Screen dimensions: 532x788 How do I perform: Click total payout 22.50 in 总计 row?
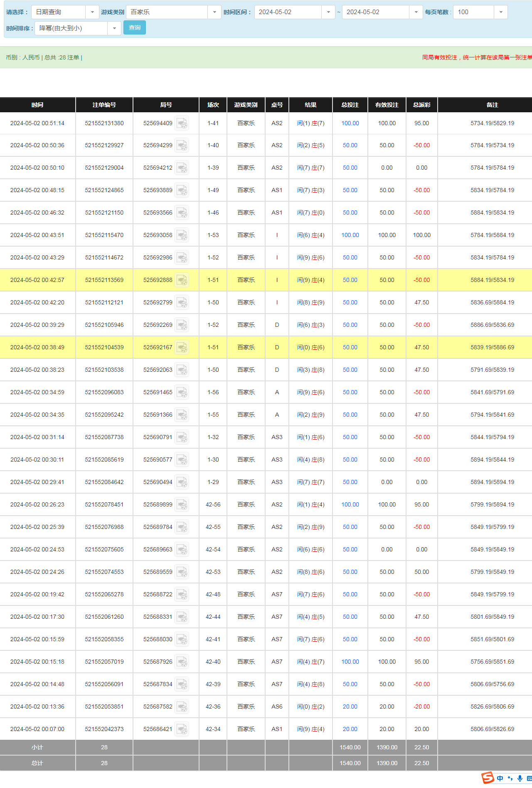point(422,763)
